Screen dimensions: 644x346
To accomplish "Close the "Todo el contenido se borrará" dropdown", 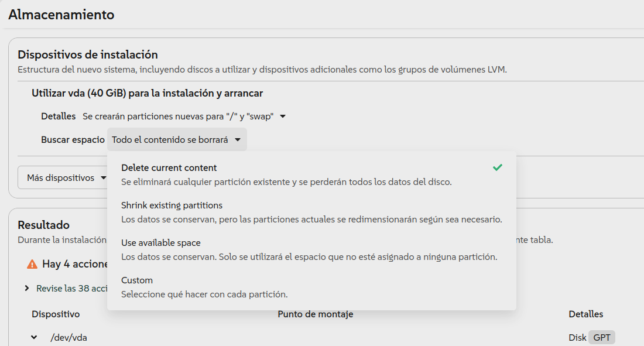I will coord(176,140).
